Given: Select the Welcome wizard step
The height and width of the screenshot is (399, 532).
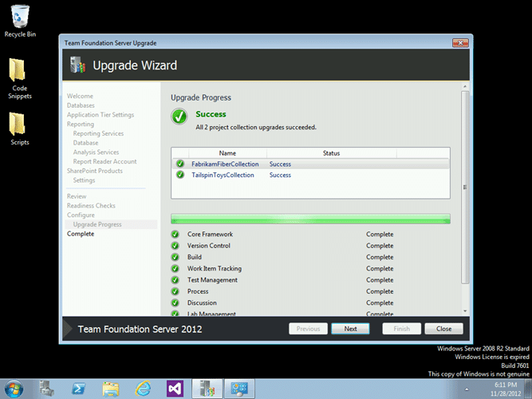Looking at the screenshot, I should 80,96.
